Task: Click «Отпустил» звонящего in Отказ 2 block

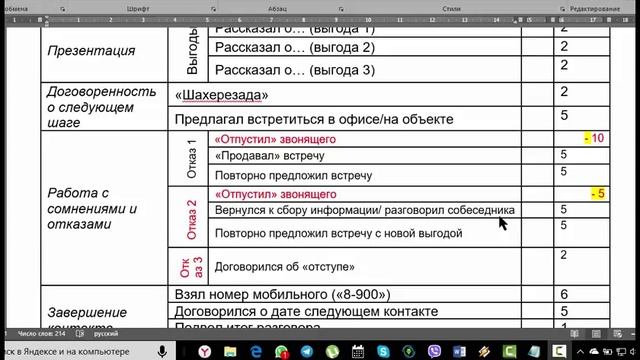Action: tap(275, 194)
